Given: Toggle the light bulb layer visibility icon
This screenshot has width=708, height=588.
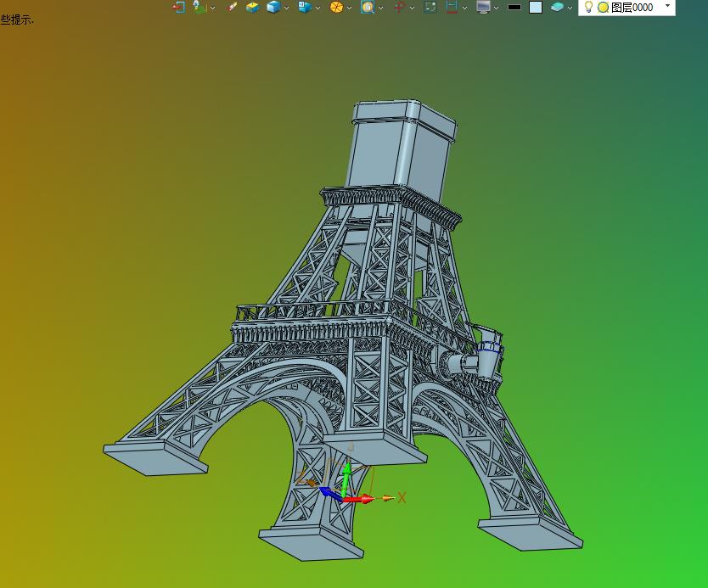Looking at the screenshot, I should (x=588, y=7).
